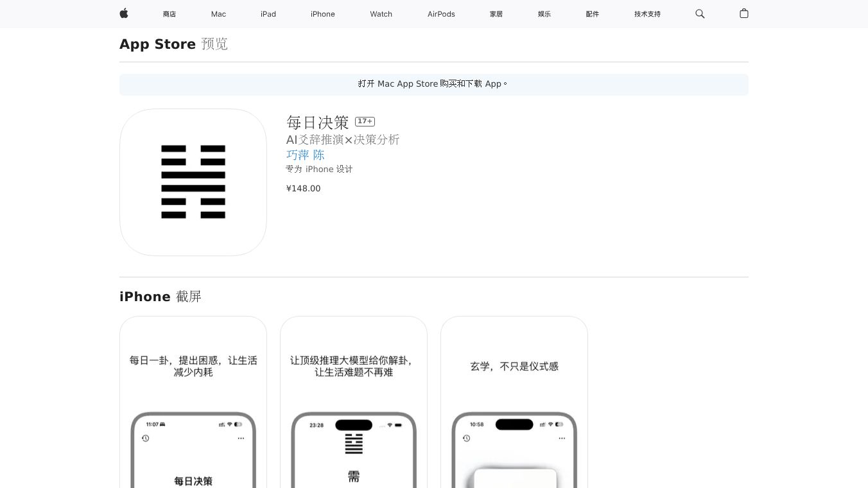Click the text 专为 iPhone 设计
This screenshot has height=488, width=868.
[320, 170]
